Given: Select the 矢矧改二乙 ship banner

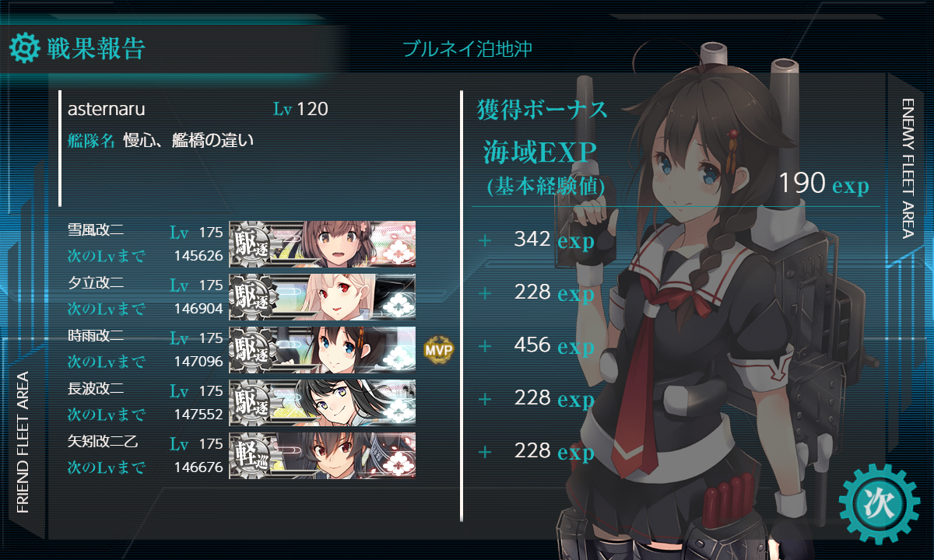Looking at the screenshot, I should click(322, 456).
